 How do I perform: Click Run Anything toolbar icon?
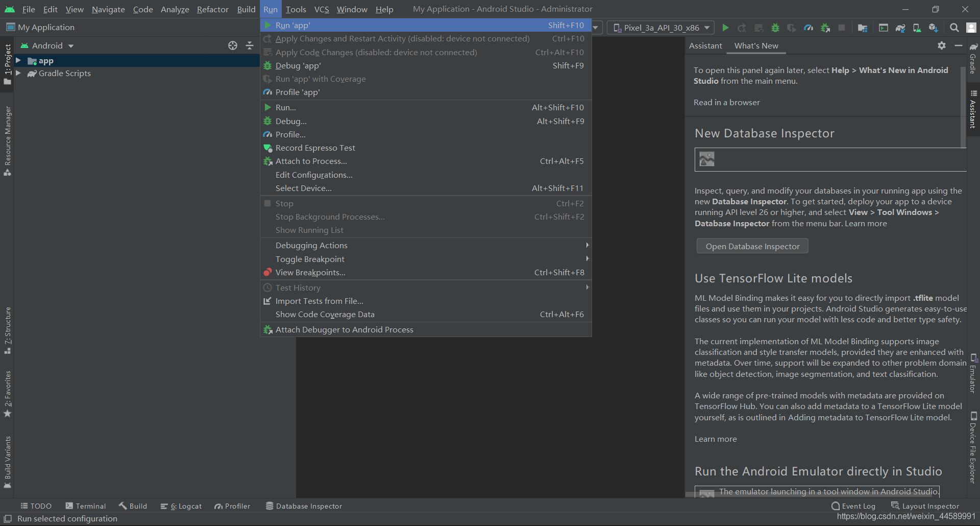(884, 28)
